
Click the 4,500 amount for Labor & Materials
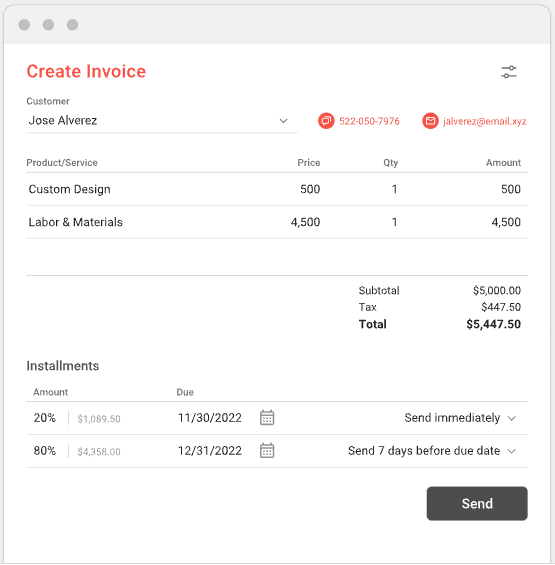[x=506, y=222]
